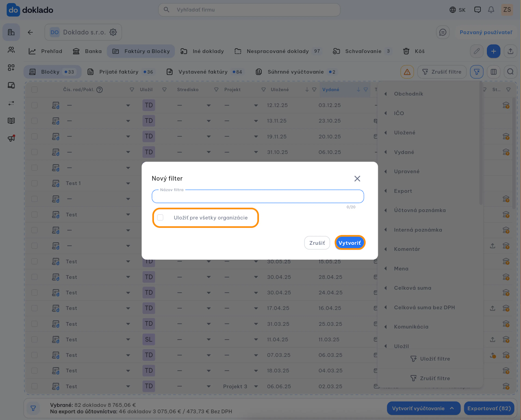Sort by the Vydané column arrow
The image size is (521, 420).
(358, 90)
